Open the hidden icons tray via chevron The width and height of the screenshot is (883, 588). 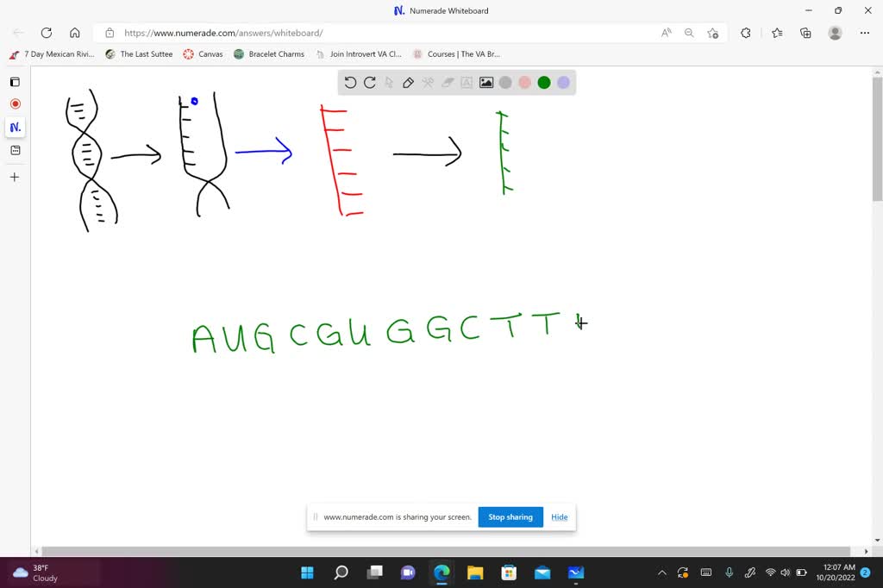(661, 572)
